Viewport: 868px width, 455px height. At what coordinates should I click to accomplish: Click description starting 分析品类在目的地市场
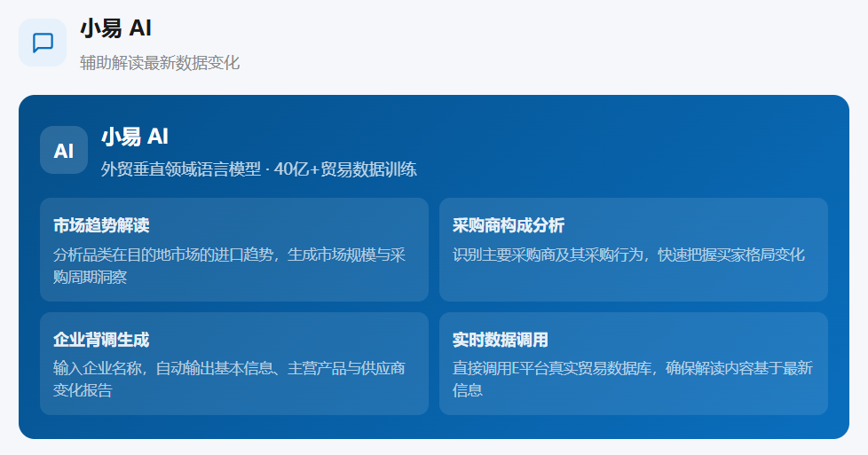(x=229, y=266)
